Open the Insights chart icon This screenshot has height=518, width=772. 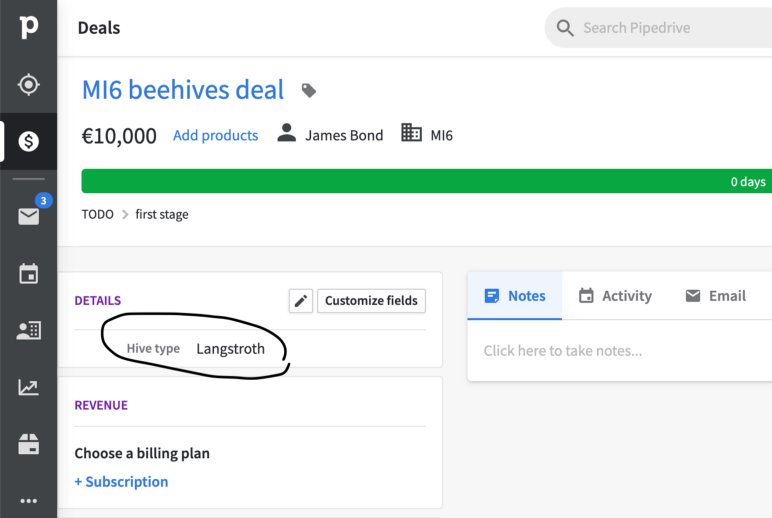tap(28, 387)
